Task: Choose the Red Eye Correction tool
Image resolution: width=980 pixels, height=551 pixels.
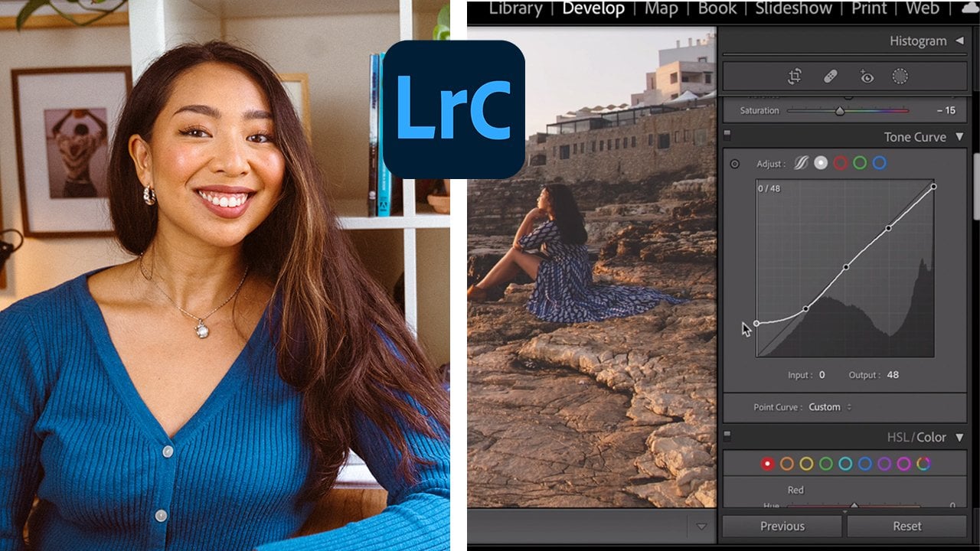Action: [866, 77]
